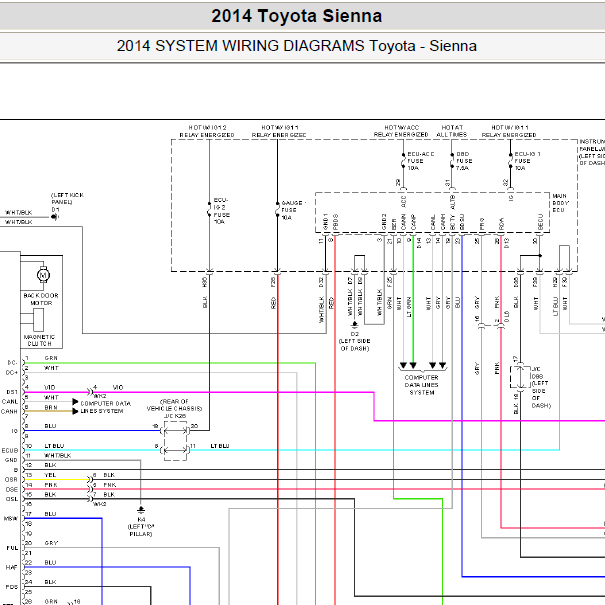Click the D1 left kick panel ground
This screenshot has height=605, width=605.
click(54, 217)
